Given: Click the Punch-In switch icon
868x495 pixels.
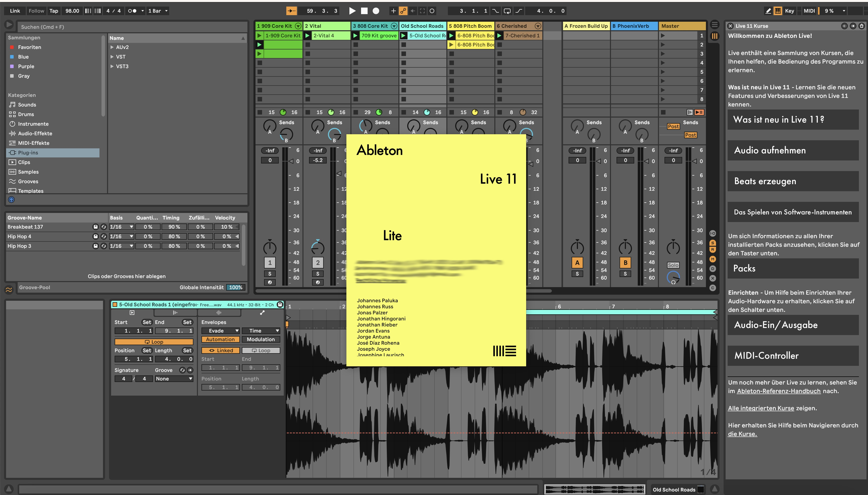Looking at the screenshot, I should click(x=496, y=11).
